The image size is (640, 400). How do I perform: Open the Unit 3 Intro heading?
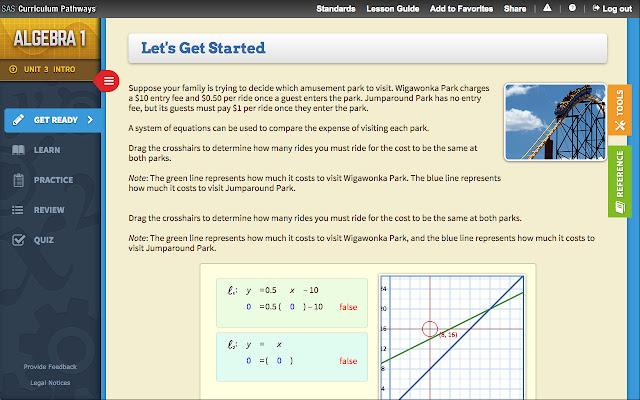tap(49, 69)
